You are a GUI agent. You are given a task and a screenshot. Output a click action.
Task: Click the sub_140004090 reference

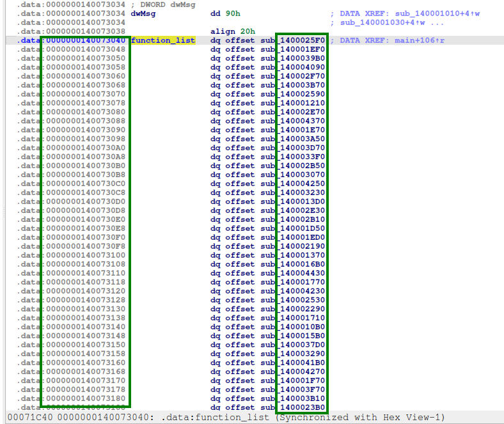pyautogui.click(x=293, y=68)
